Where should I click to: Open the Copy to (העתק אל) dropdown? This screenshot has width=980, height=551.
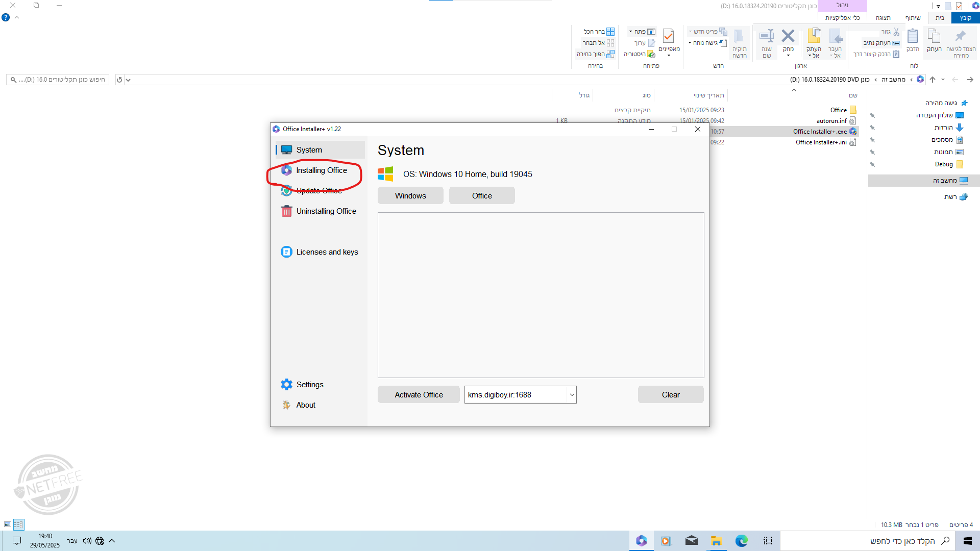[x=814, y=43]
